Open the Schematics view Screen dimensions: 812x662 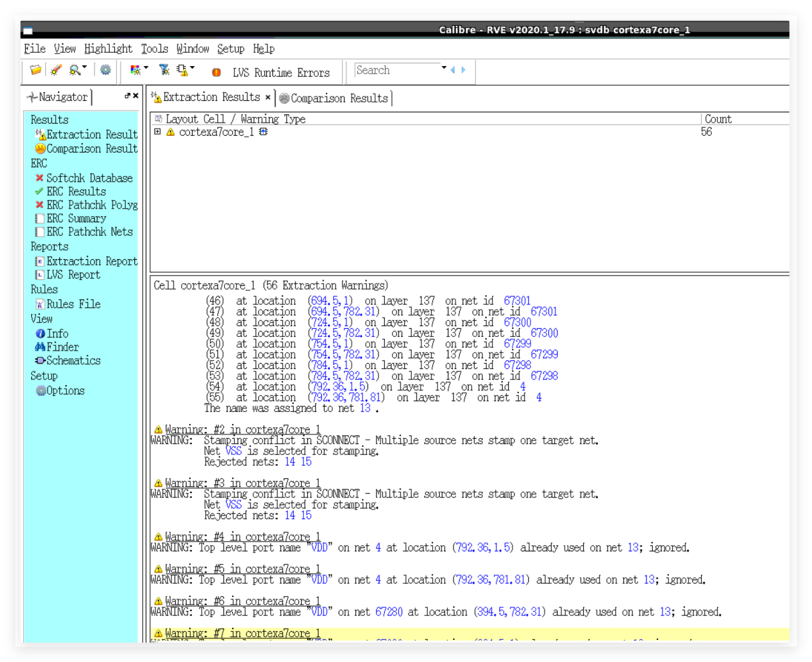tap(68, 361)
